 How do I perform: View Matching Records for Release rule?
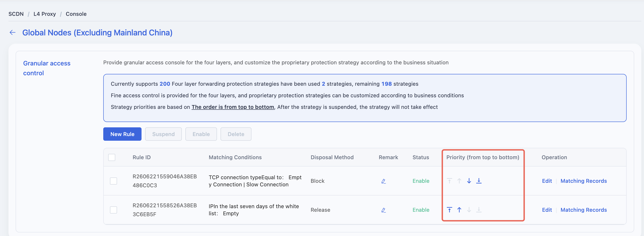coord(583,210)
